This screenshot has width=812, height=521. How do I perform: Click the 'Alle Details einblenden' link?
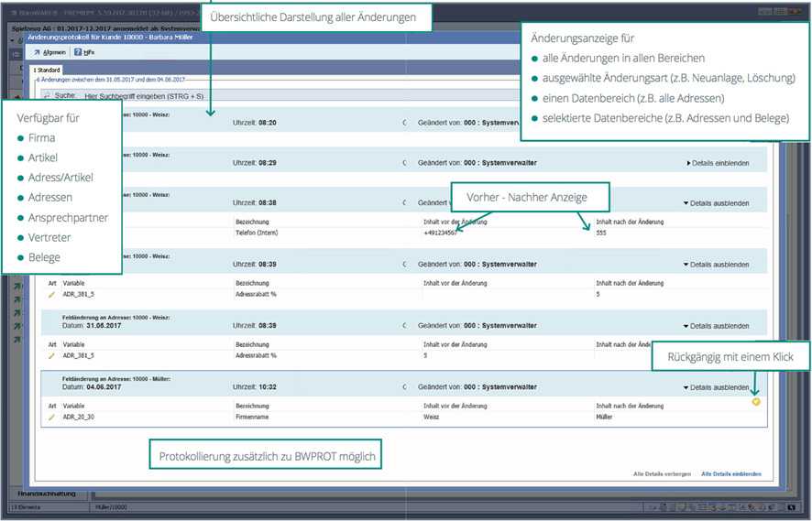pos(730,474)
